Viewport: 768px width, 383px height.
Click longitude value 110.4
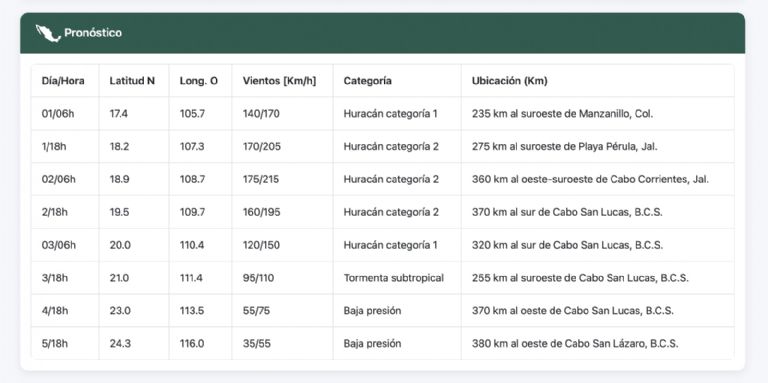point(192,245)
